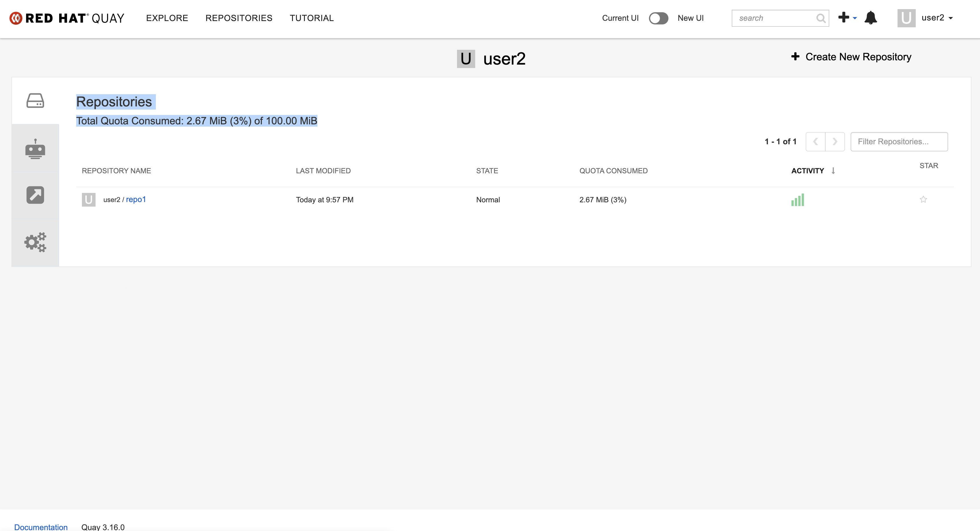Open the user2 account dropdown menu

coord(936,18)
